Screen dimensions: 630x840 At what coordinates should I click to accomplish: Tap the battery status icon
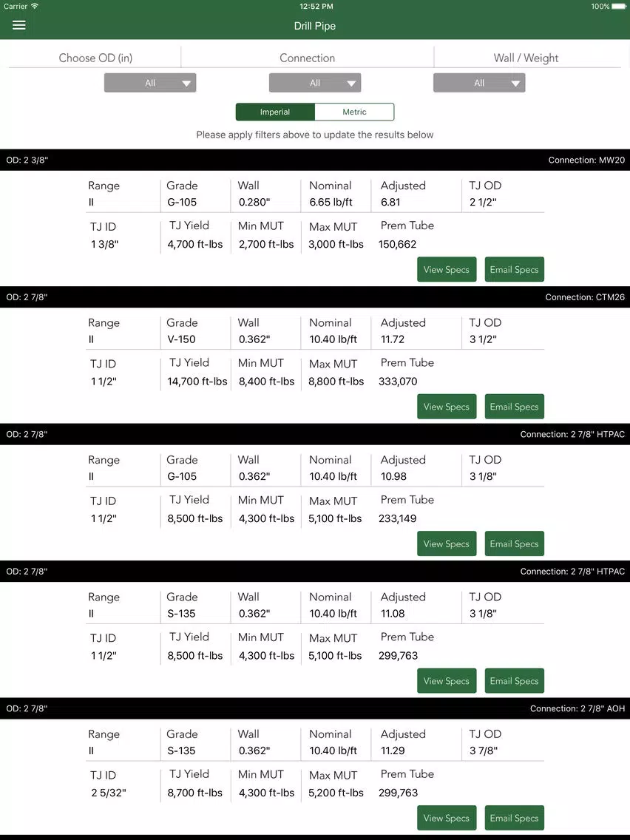[619, 7]
